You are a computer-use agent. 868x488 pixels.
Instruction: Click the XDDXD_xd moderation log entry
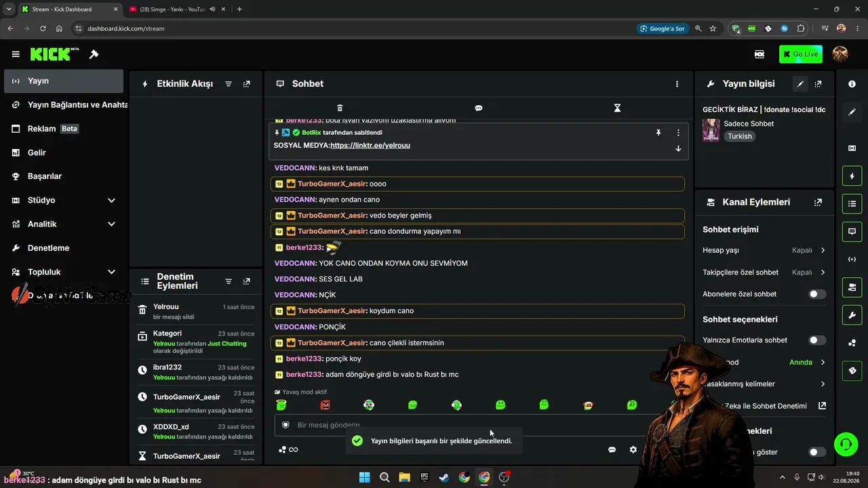pos(195,432)
